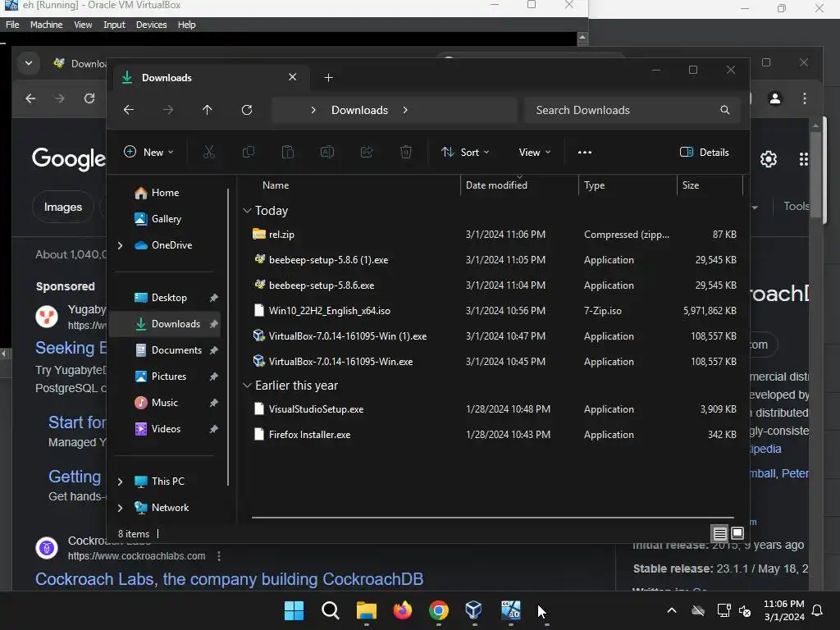
Task: Open Windows Start menu
Action: (294, 610)
